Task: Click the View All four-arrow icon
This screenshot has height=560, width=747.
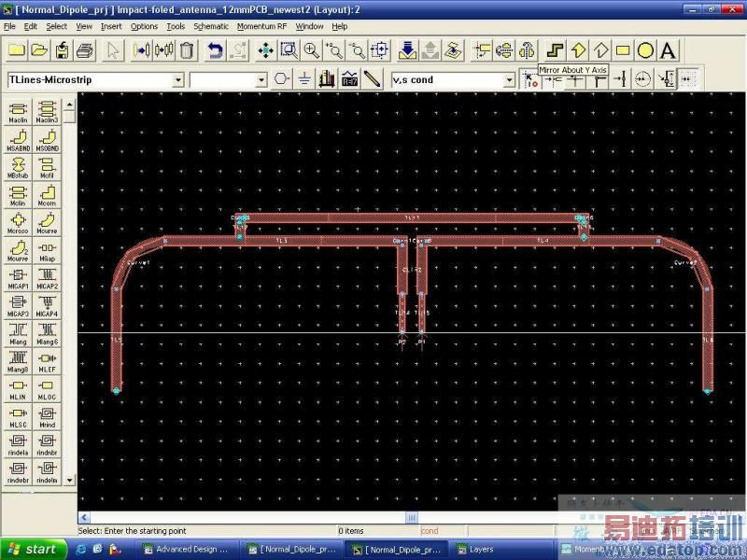Action: coord(265,50)
